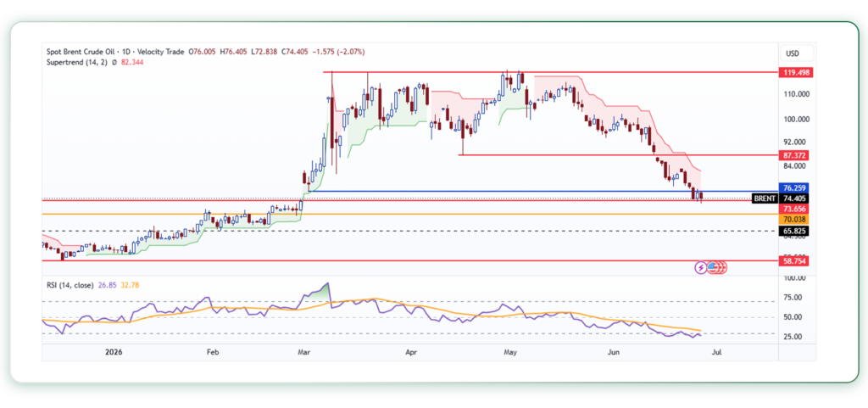This screenshot has width=868, height=408.
Task: Toggle Supertrend visibility via the Ø symbol
Action: click(x=114, y=62)
